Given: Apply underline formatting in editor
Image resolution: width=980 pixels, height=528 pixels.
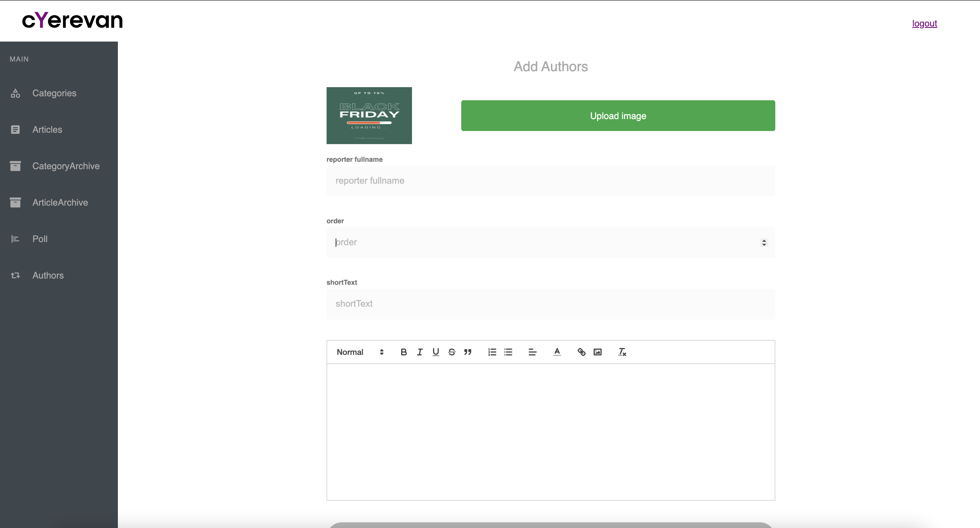Looking at the screenshot, I should (436, 352).
